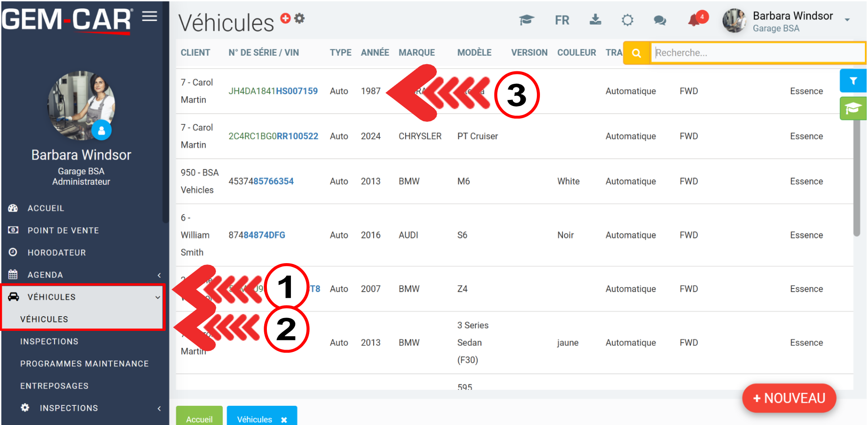Click the hamburger menu icon beside the logo
The image size is (868, 425).
pos(150,17)
